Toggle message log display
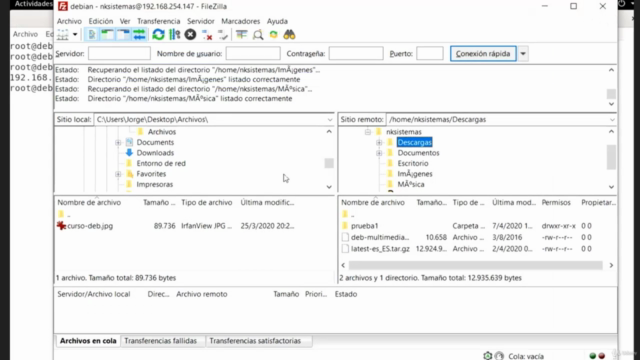 pyautogui.click(x=92, y=35)
